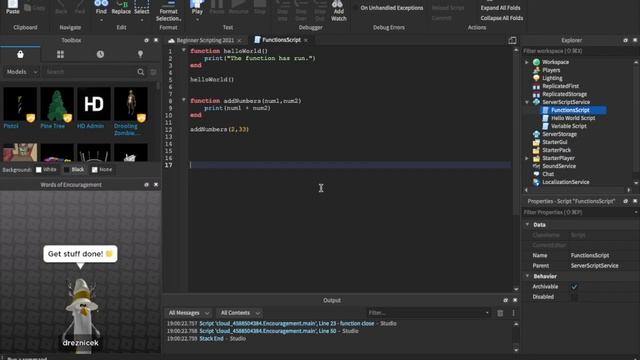Undock the Explorer panel
640x360 pixels.
coord(625,40)
